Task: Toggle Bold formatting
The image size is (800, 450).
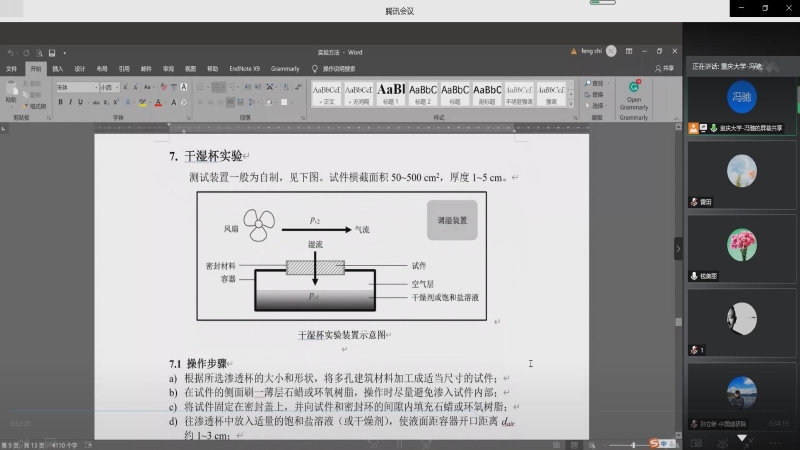Action: [60, 103]
